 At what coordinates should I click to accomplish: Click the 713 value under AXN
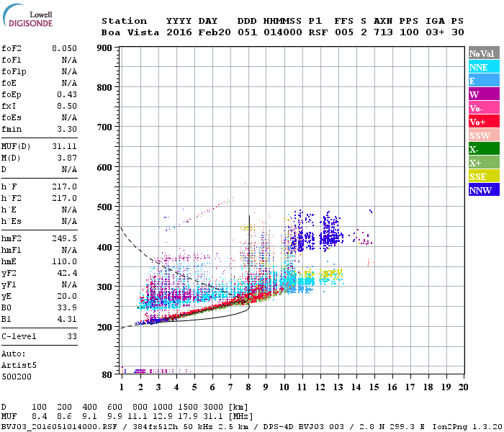[383, 32]
